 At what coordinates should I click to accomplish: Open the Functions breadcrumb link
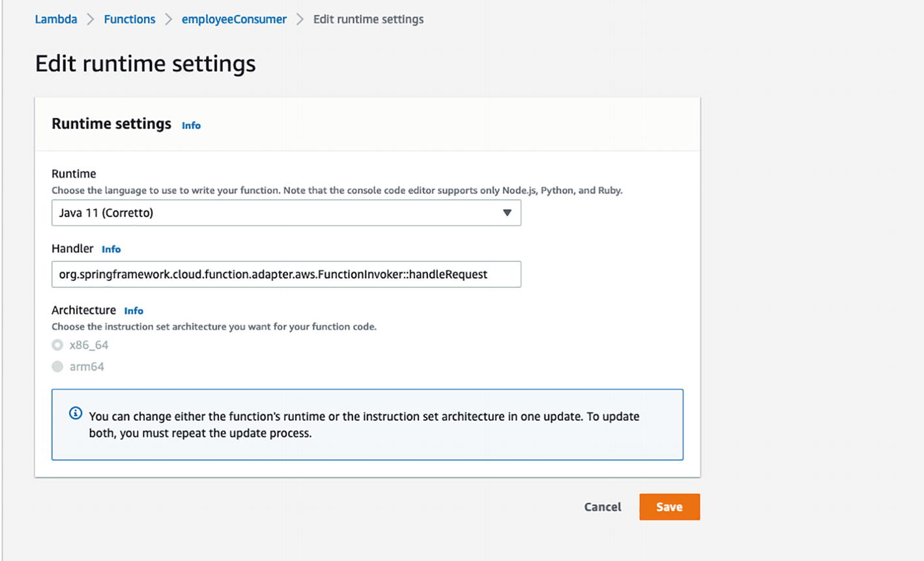click(130, 20)
